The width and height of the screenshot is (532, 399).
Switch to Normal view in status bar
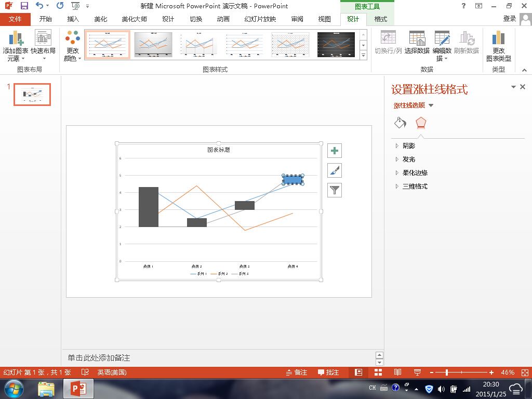click(x=358, y=373)
